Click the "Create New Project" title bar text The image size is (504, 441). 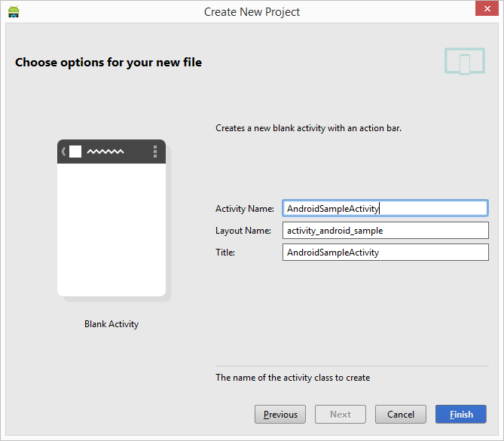coord(252,12)
